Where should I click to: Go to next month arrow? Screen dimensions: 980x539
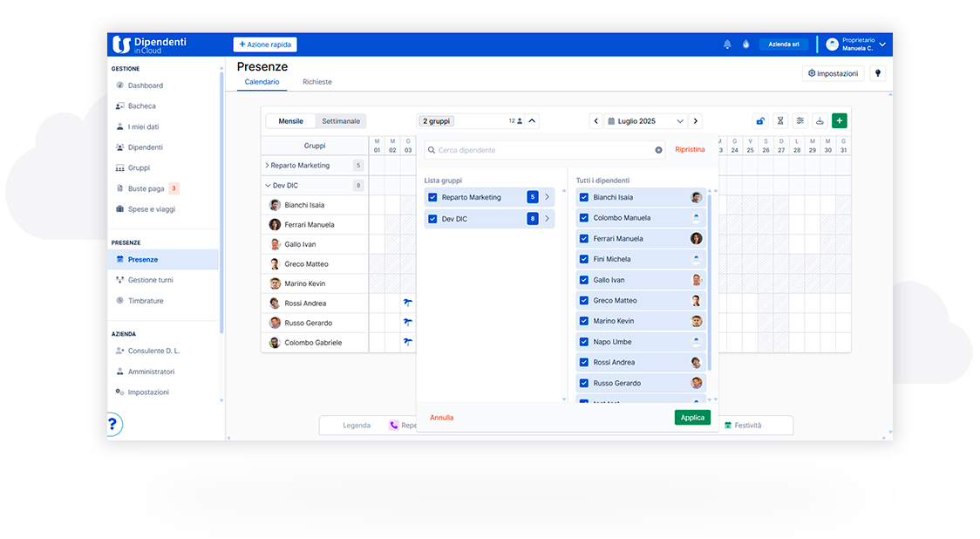(696, 121)
